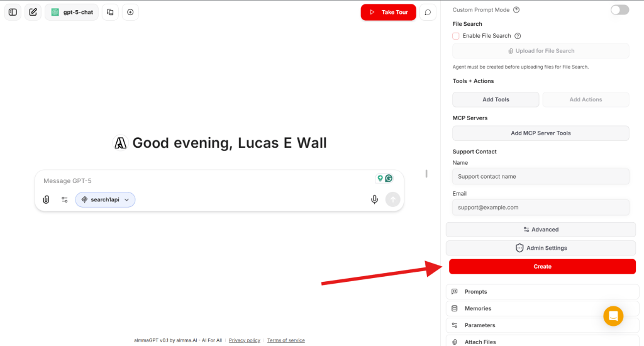Click the add plus circle icon in header
Screen dimensions: 644x346
point(130,12)
